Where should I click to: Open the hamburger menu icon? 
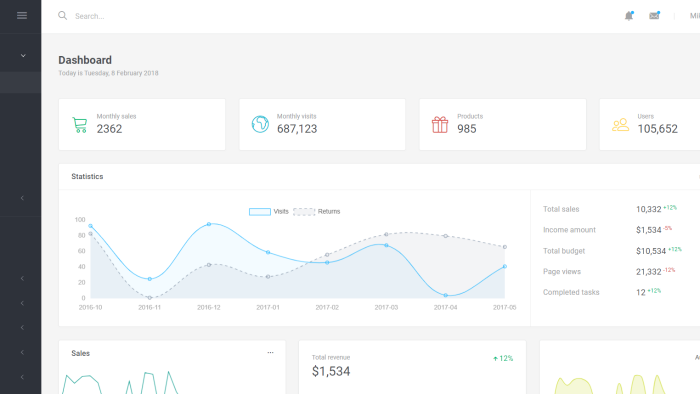[22, 16]
